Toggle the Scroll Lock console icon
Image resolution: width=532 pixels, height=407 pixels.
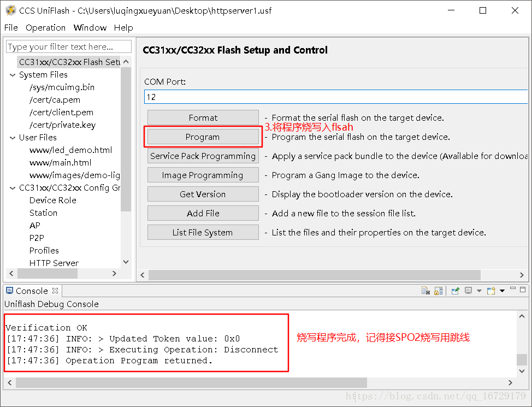coord(439,291)
